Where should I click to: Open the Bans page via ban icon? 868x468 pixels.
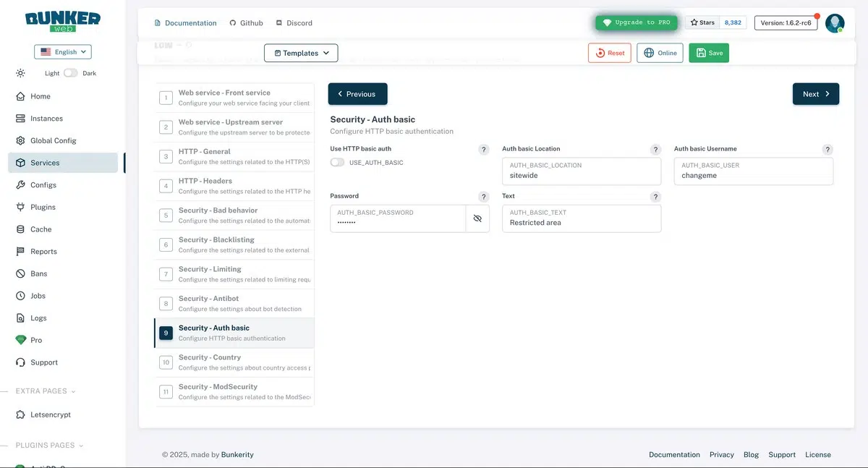[20, 273]
